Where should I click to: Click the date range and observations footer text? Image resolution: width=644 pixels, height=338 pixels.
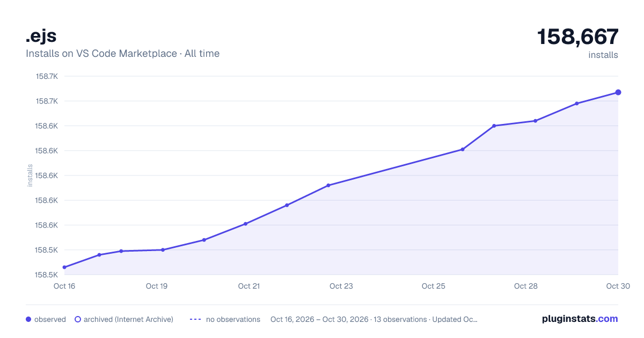pos(374,319)
